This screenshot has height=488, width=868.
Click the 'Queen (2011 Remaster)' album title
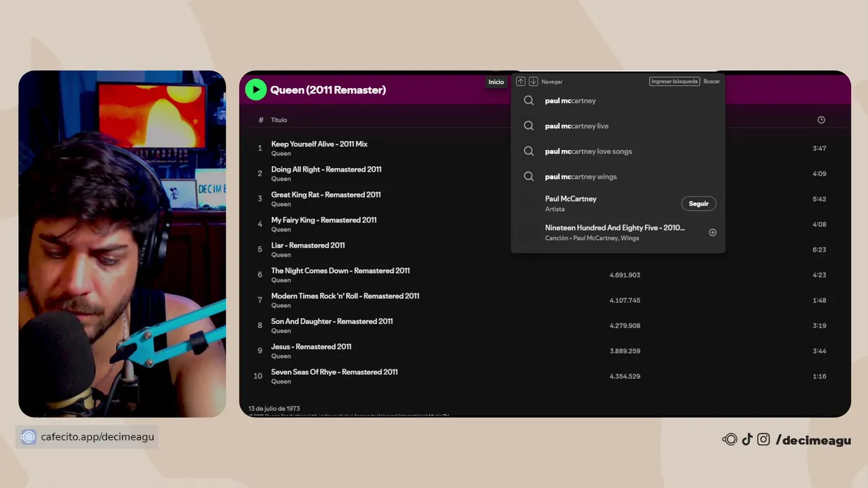click(x=328, y=89)
